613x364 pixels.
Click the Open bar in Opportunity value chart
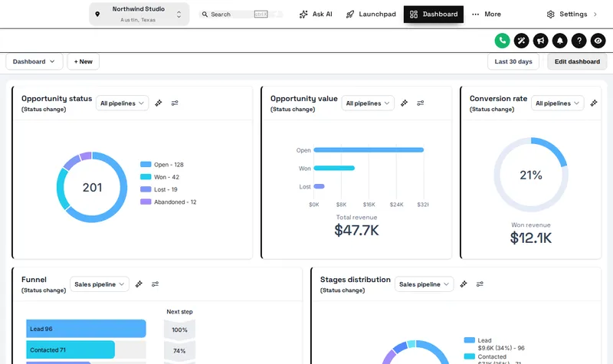pos(369,149)
